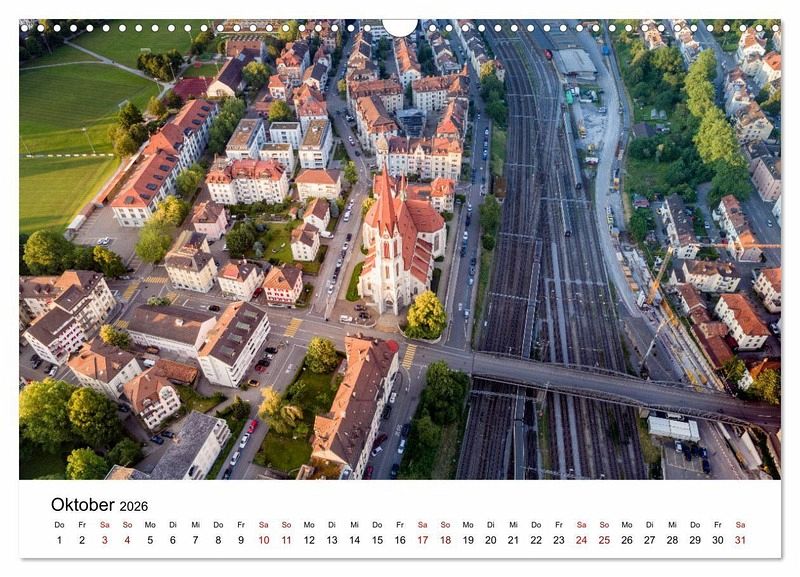
Task: Click the 'Fr' label above date 2
Action: pos(82,524)
